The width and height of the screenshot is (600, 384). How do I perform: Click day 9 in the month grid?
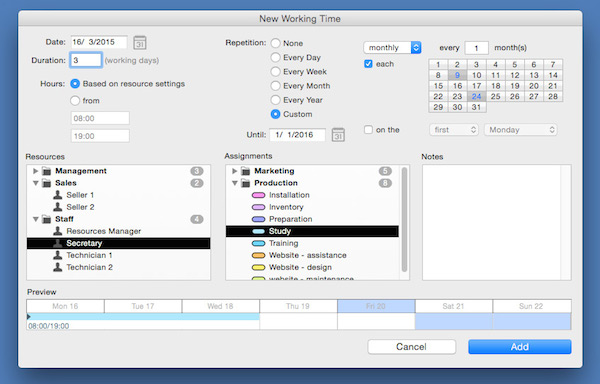[x=457, y=75]
